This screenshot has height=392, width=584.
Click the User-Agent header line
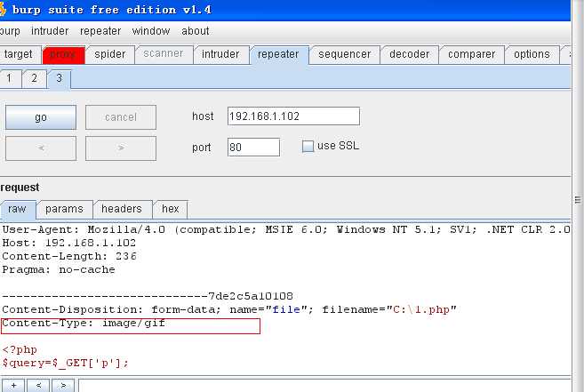pos(285,229)
